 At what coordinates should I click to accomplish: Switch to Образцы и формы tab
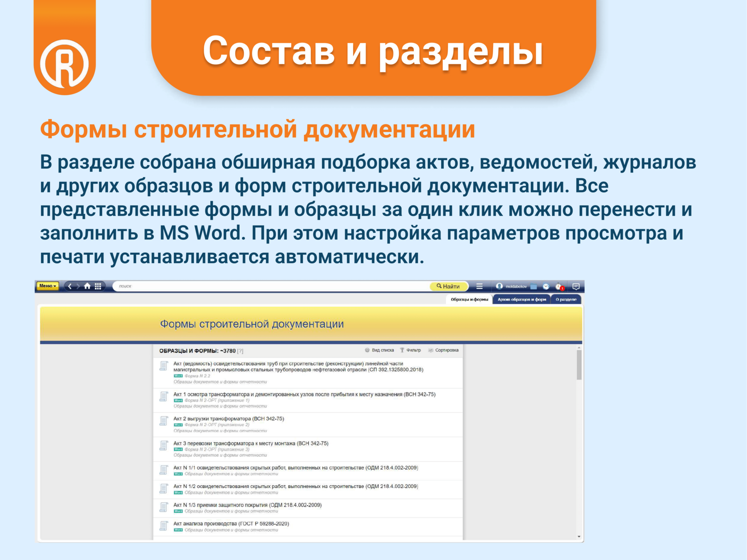(469, 299)
